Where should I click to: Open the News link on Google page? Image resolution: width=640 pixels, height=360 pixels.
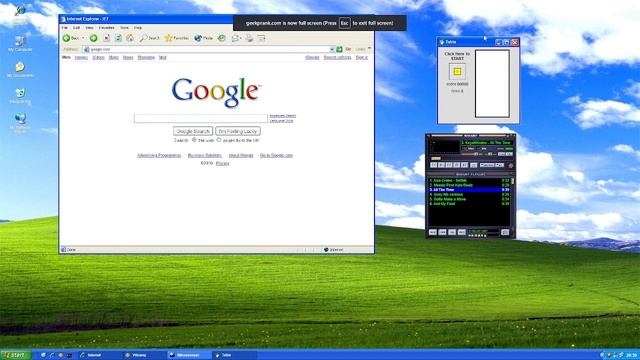point(128,58)
